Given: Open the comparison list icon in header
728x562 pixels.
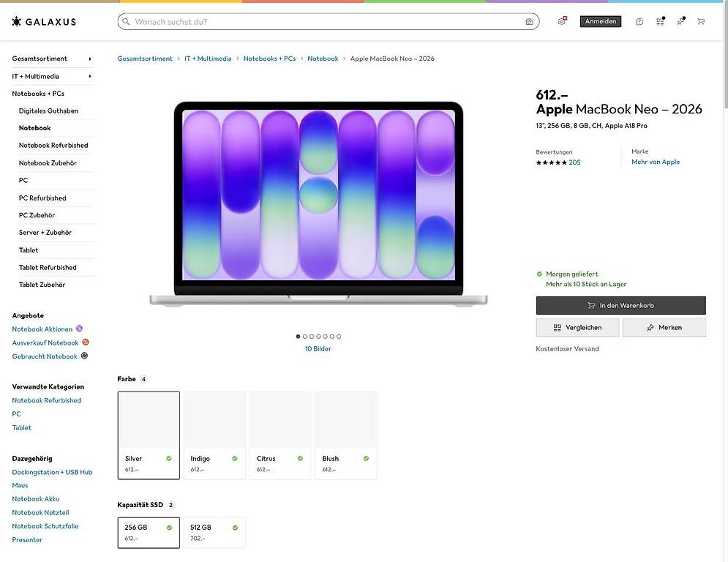Looking at the screenshot, I should point(660,21).
